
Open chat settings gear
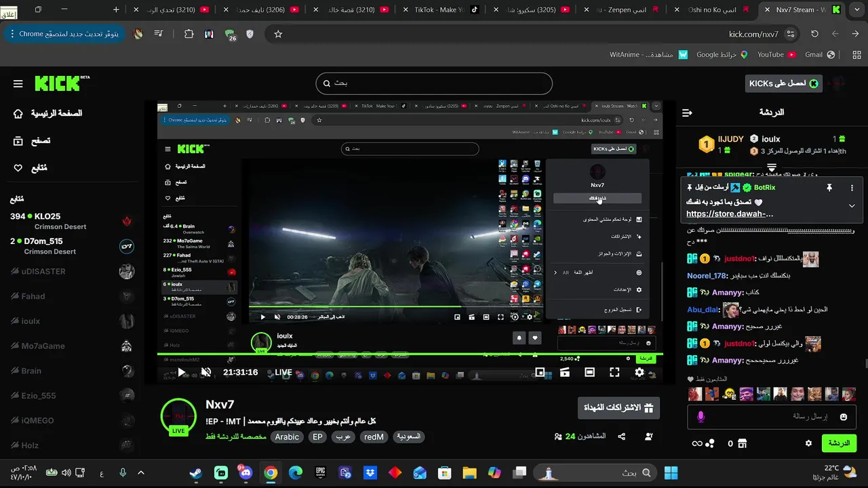tap(808, 443)
